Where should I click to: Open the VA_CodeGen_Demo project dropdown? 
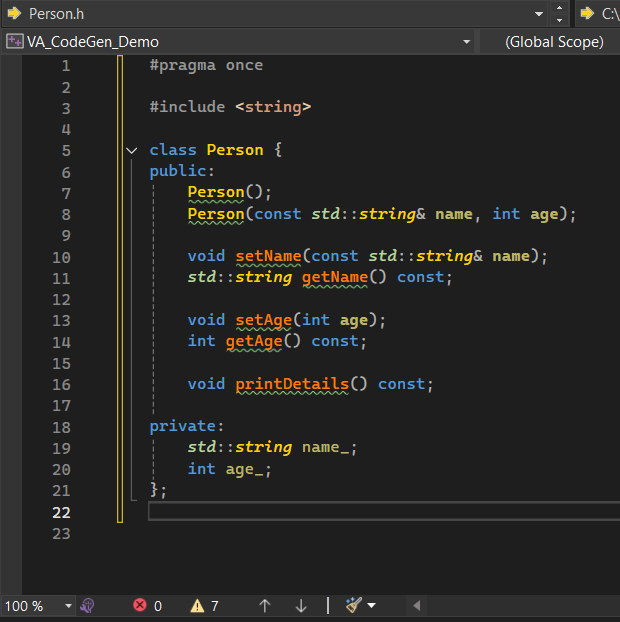coord(466,42)
